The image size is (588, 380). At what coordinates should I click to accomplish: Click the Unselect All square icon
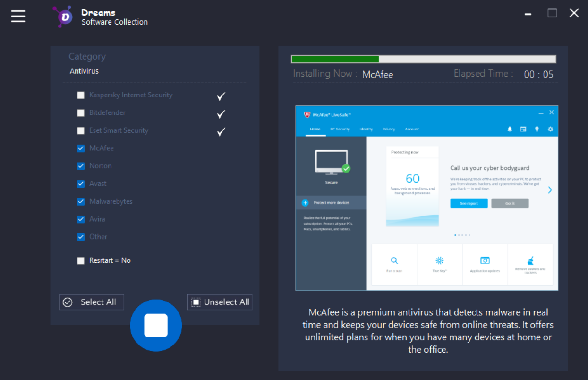196,302
